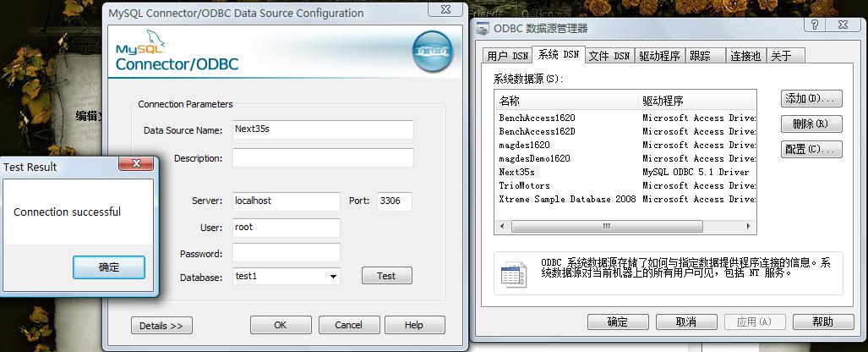Select the BenchAccess162D data source row
This screenshot has height=352, width=868.
(626, 131)
